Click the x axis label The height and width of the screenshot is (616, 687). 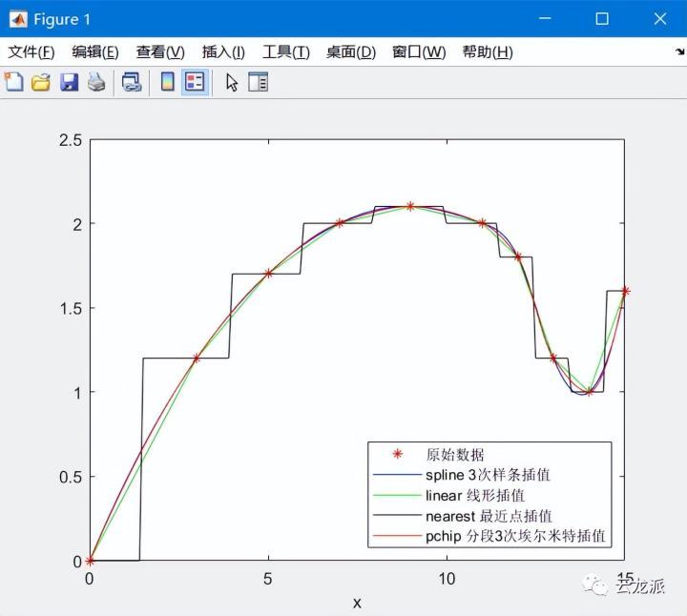(x=357, y=603)
